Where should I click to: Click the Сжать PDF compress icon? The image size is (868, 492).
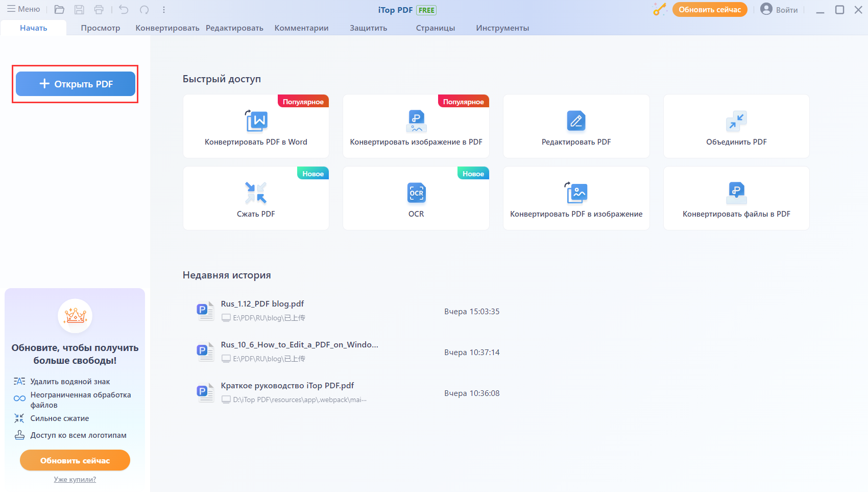click(256, 193)
